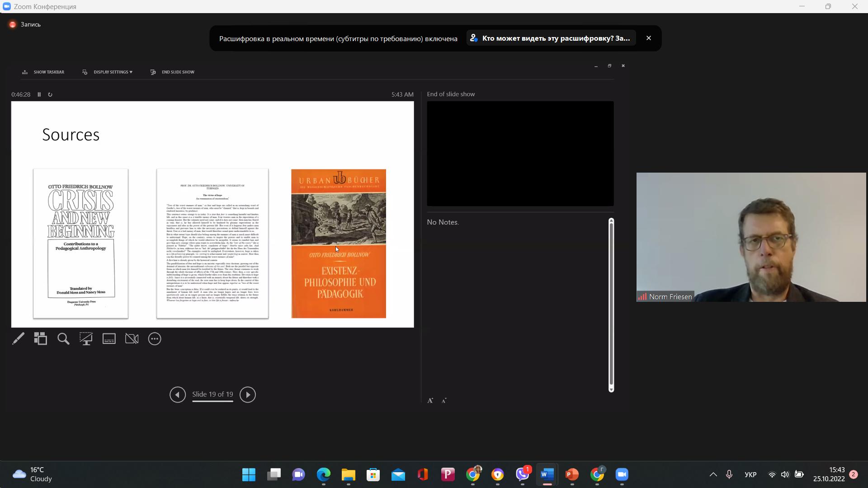
Task: Increase the notes text size
Action: tap(430, 400)
